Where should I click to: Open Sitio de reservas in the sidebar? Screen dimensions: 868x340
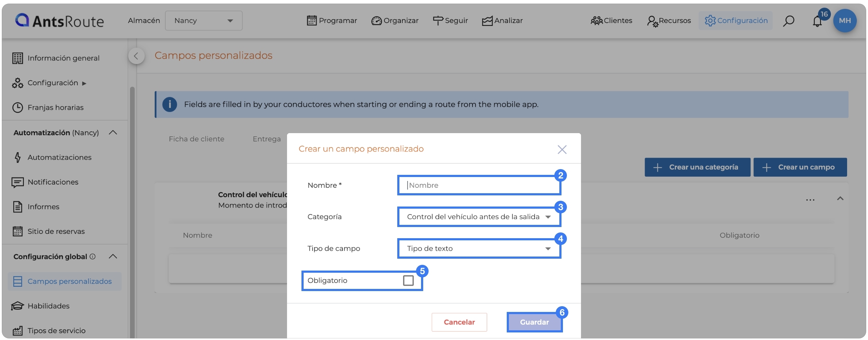(56, 231)
